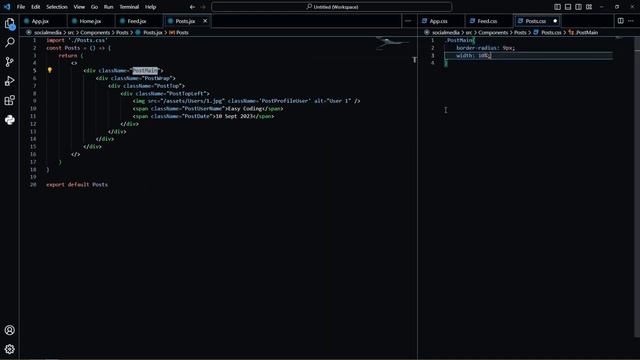Open the Manage gear icon
The height and width of the screenshot is (360, 640).
coord(10,349)
